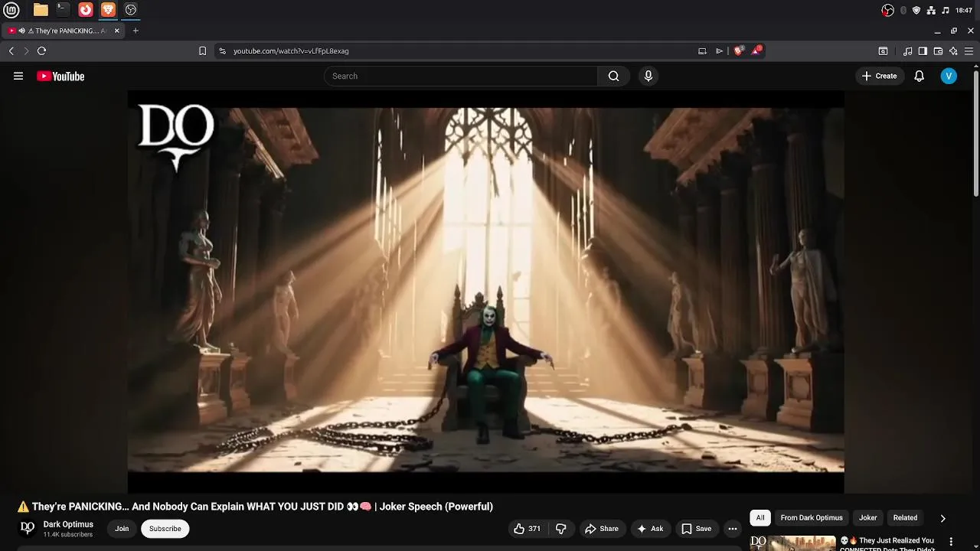Image resolution: width=980 pixels, height=551 pixels.
Task: Open site settings icon in address bar
Action: pos(222,51)
